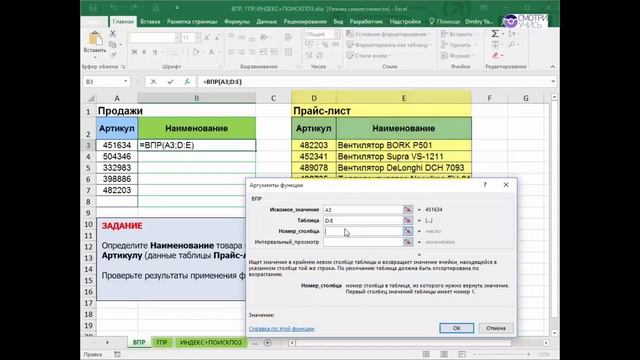Click the collapse-dialog icon next to Номер_столбца
This screenshot has width=640, height=360.
point(407,231)
